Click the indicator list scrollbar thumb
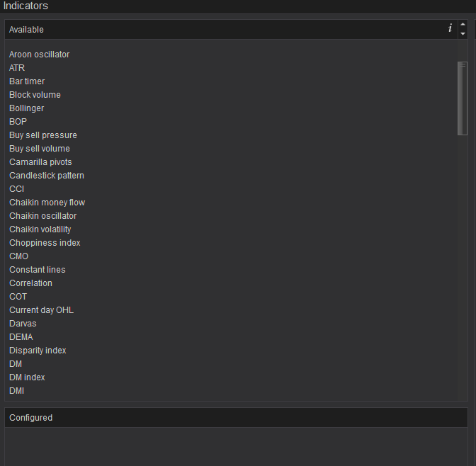 (463, 98)
